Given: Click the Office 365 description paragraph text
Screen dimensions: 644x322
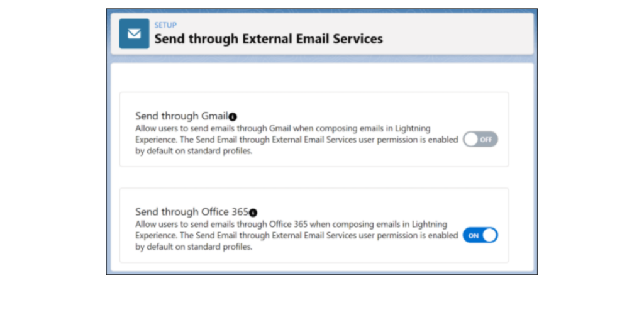Looking at the screenshot, I should (296, 235).
